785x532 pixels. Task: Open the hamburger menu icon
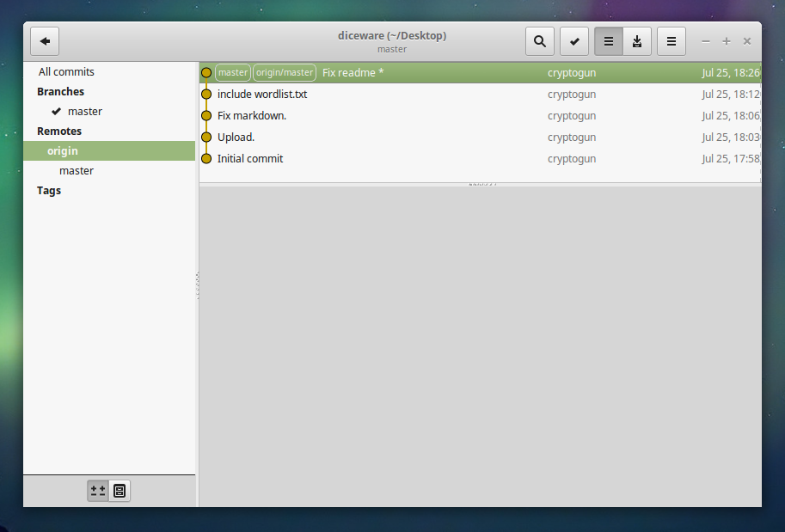click(671, 40)
